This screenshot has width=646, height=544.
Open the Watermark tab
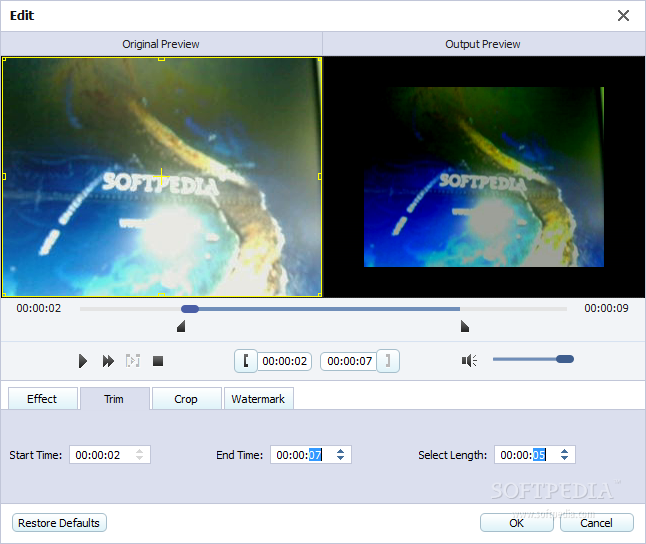(258, 399)
